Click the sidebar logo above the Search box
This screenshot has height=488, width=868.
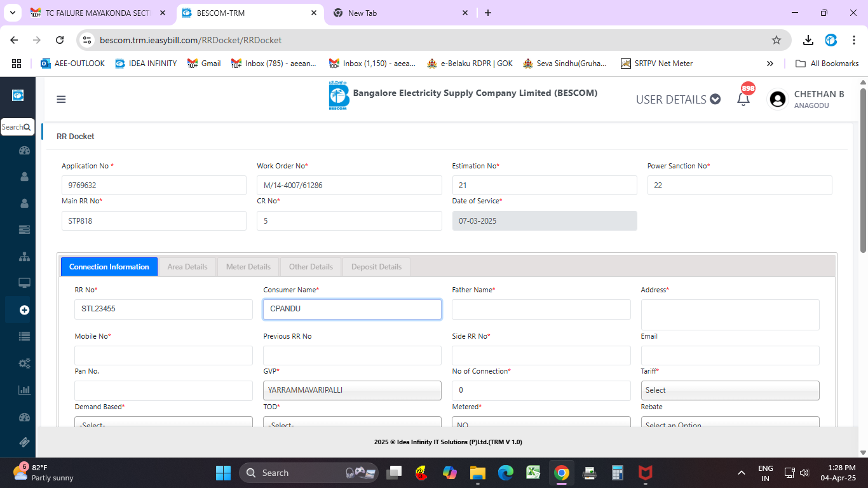18,95
